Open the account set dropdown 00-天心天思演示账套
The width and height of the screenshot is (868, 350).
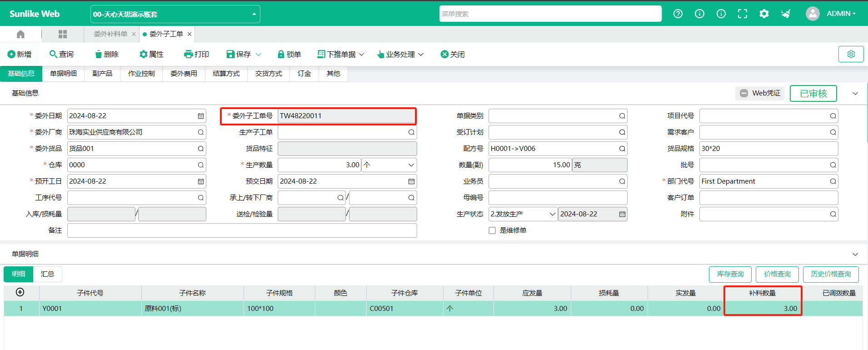175,14
